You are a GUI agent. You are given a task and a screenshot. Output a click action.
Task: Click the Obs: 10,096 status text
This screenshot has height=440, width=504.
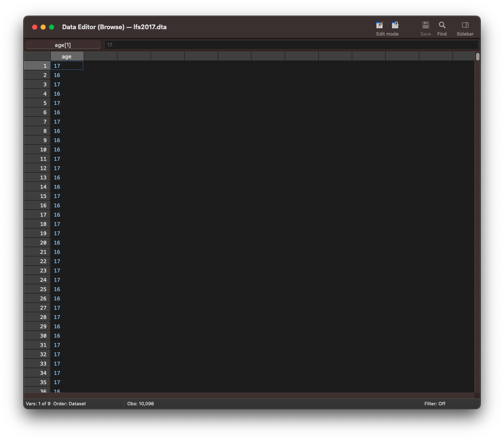pyautogui.click(x=140, y=404)
